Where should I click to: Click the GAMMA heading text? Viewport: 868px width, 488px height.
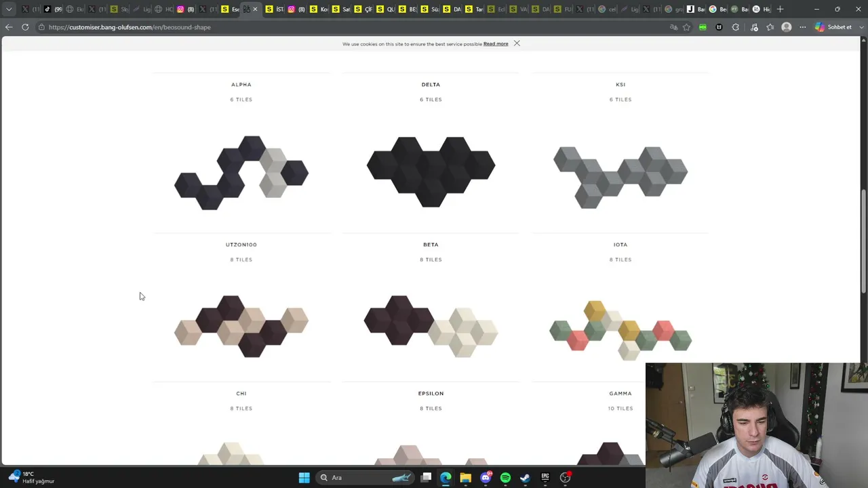point(620,393)
